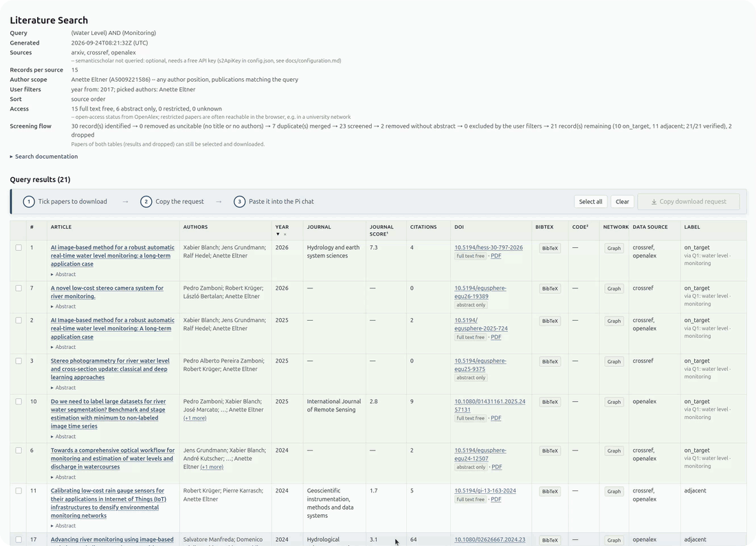Screen dimensions: 756x546
Task: Open the PDF link for row 10
Action: click(x=496, y=418)
